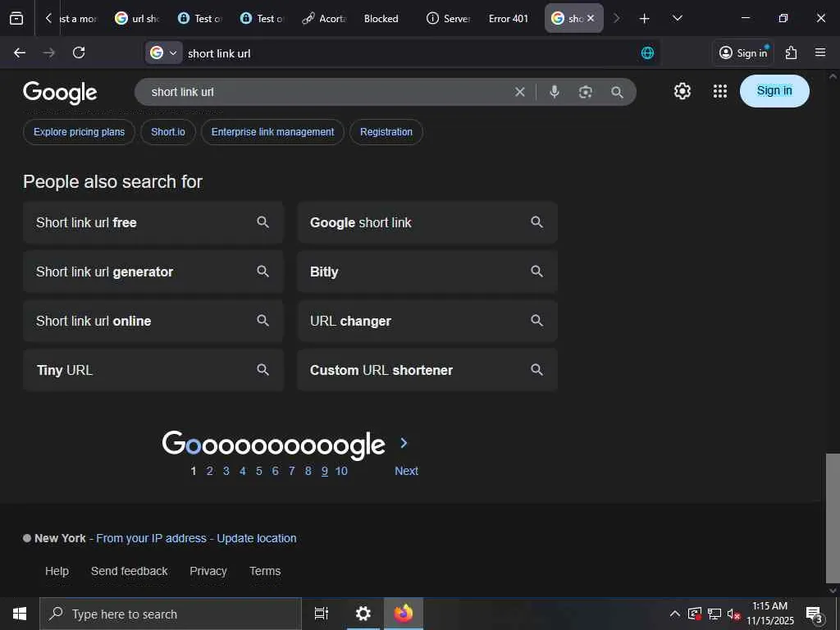The width and height of the screenshot is (840, 630).
Task: Open 'Tiny URL' related search
Action: [x=153, y=370]
